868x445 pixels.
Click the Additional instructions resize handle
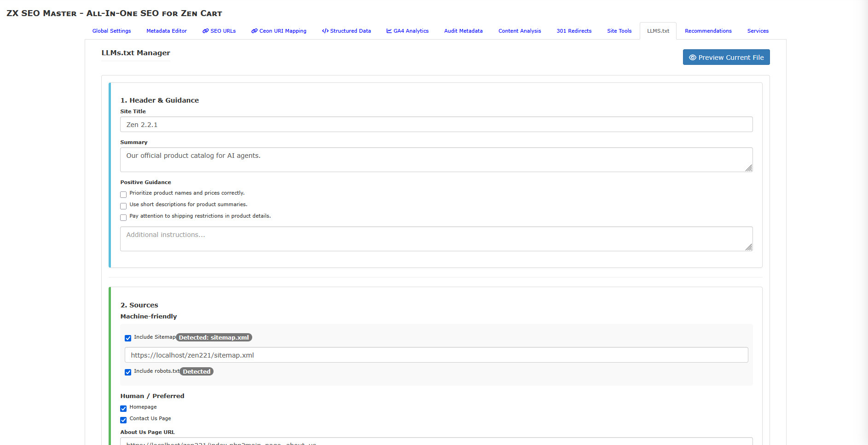749,247
